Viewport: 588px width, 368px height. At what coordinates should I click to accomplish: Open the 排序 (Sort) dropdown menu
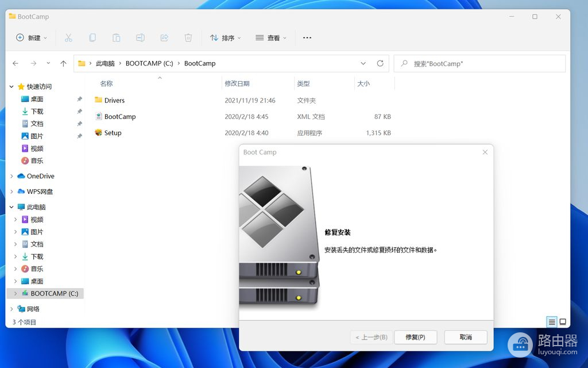click(225, 38)
